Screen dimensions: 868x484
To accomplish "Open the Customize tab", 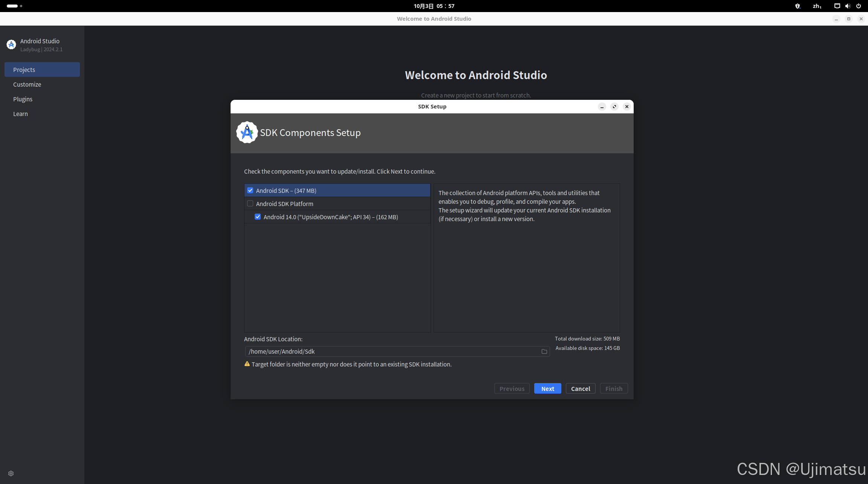I will [x=27, y=84].
